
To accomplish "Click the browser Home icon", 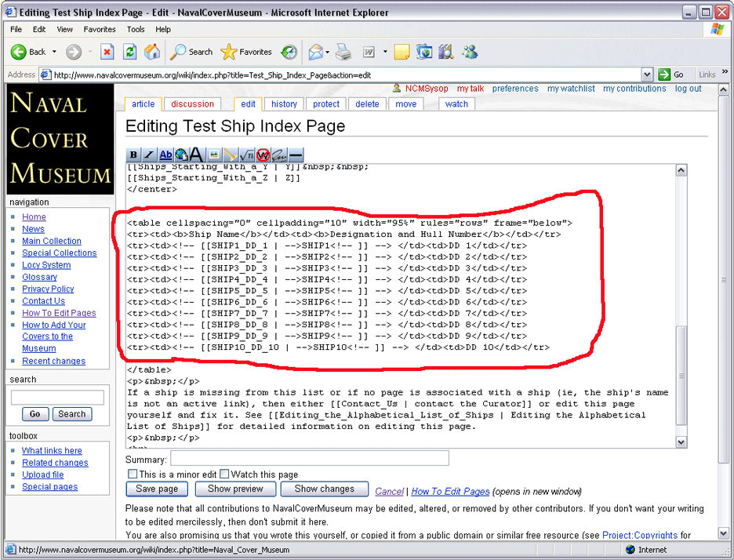I will point(152,52).
